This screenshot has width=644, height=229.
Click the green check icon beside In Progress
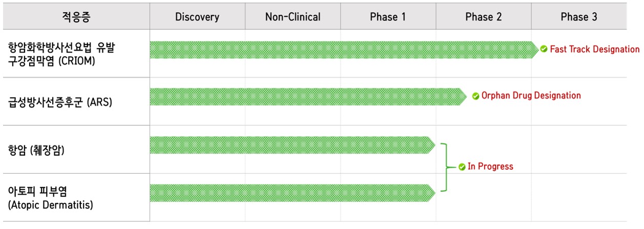[462, 167]
